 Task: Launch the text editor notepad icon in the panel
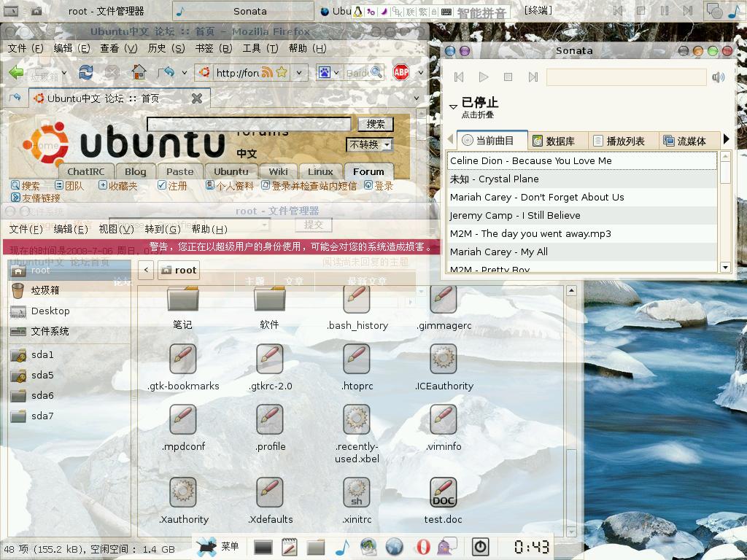(289, 548)
